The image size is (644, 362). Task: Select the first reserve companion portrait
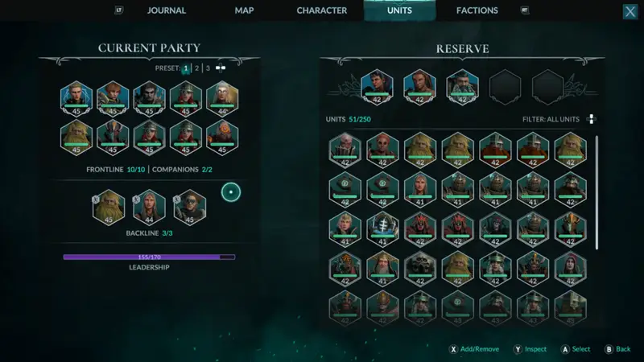(377, 88)
